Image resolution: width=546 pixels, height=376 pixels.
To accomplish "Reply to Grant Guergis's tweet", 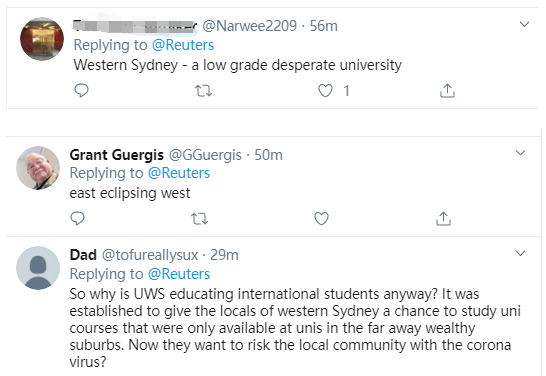I will click(77, 219).
